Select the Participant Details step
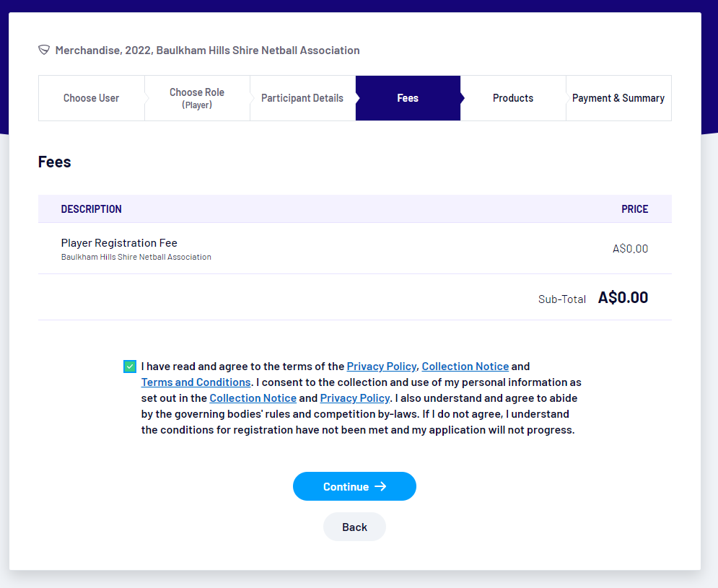Screen dimensions: 718x588 pyautogui.click(x=302, y=98)
